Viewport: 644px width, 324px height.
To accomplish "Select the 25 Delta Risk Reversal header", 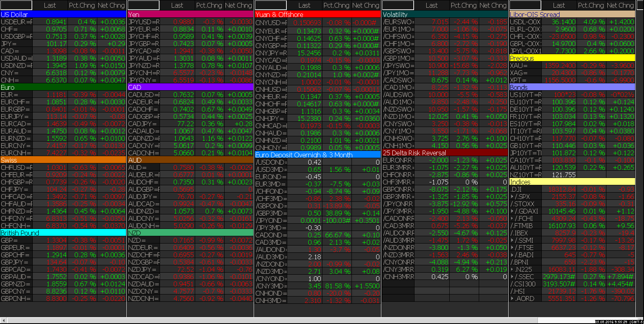I will pyautogui.click(x=445, y=152).
